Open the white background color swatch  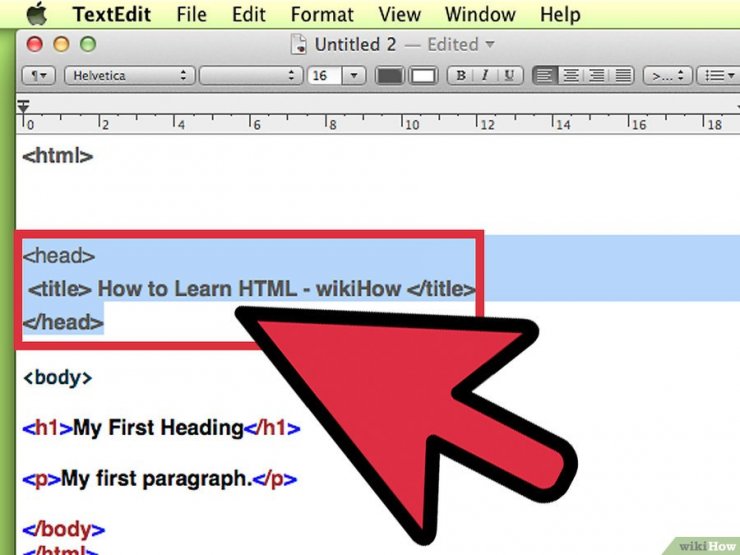tap(423, 76)
